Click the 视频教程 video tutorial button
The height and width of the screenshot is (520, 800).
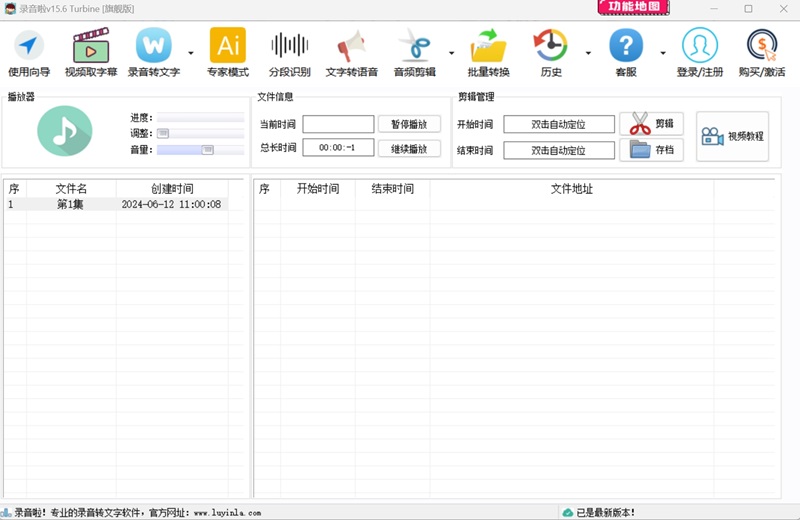(x=733, y=136)
